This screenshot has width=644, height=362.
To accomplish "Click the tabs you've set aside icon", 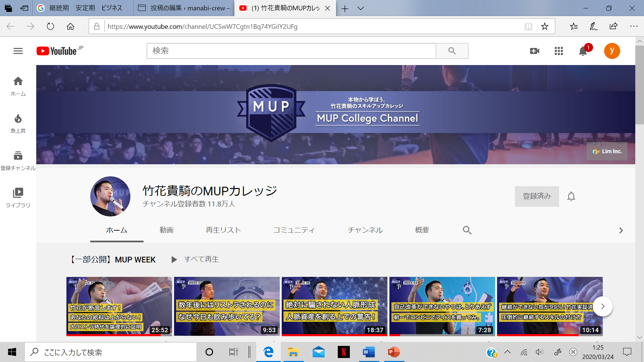I will (x=8, y=8).
